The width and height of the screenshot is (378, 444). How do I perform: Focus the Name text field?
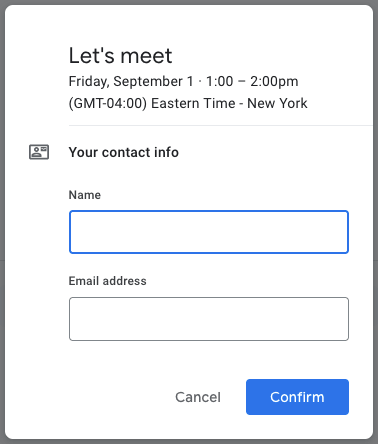[x=209, y=232]
